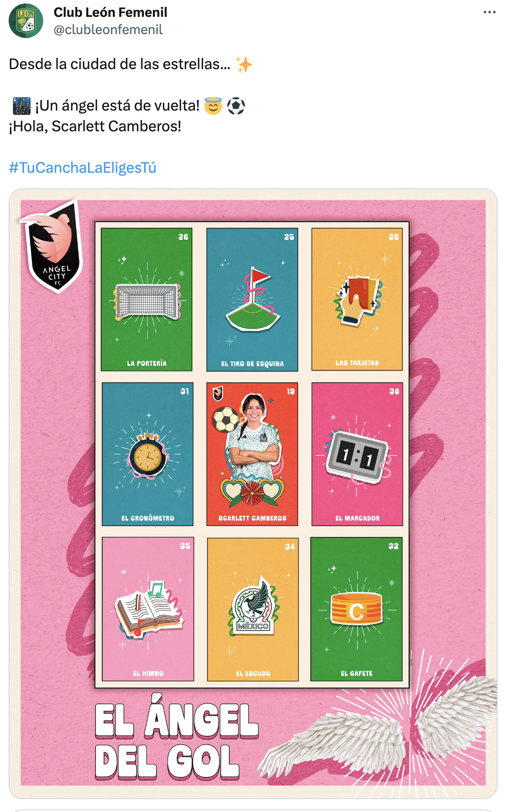Click the sparkles emoji after estrellas
508x812 pixels.
244,64
